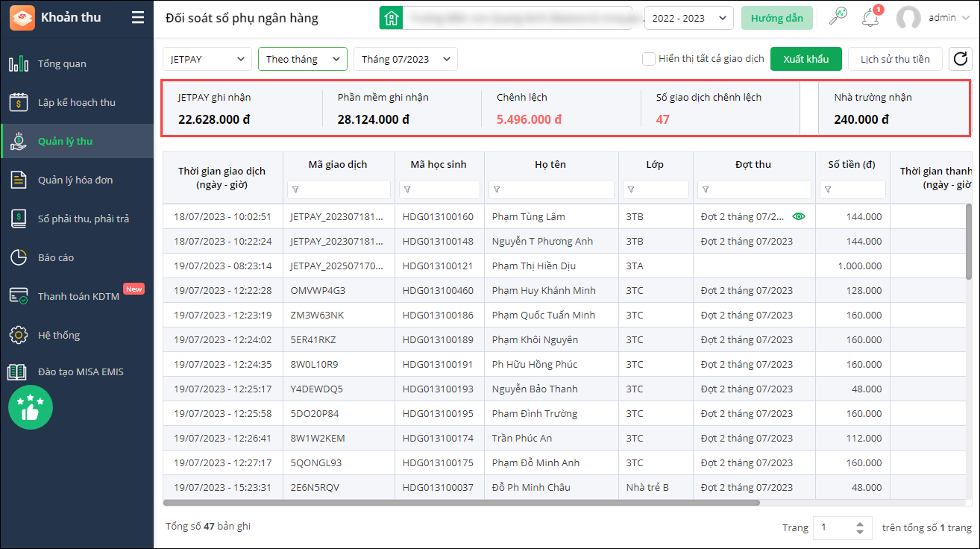
Task: Click the green thumbs-up feedback icon
Action: [x=31, y=407]
